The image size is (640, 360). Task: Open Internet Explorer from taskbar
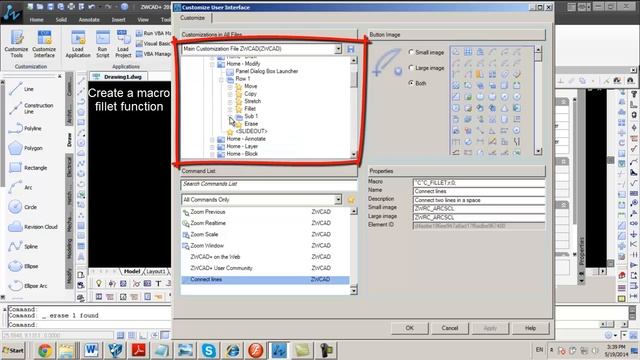tap(232, 350)
